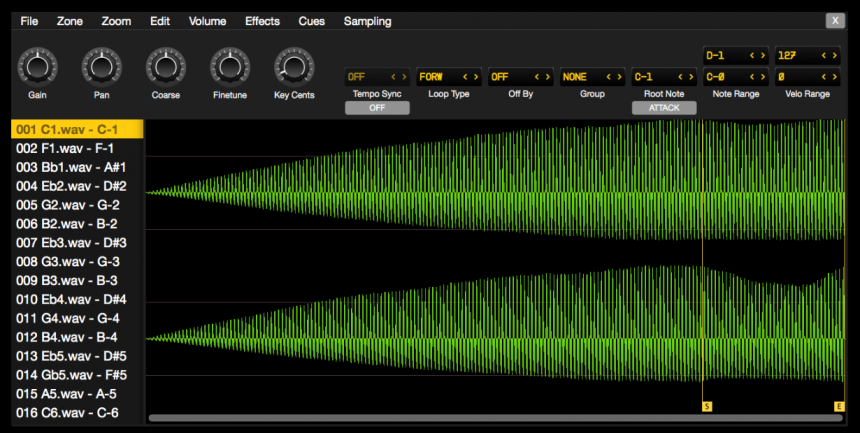Screen dimensions: 860x433
Task: Click the Gain knob
Action: tap(36, 67)
